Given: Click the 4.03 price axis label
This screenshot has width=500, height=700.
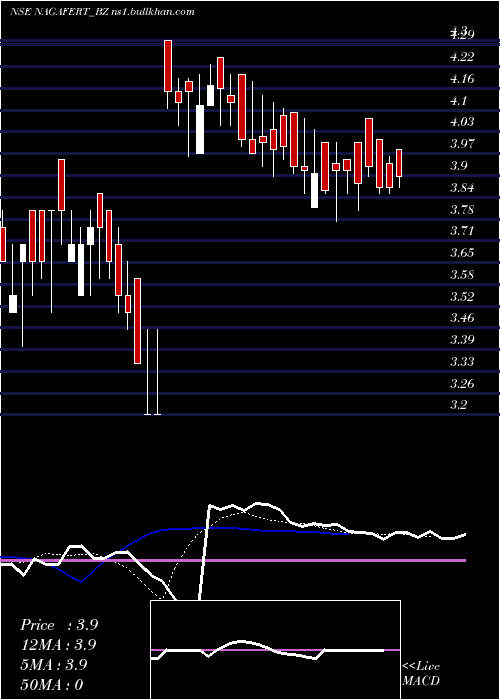Looking at the screenshot, I should pos(461,122).
